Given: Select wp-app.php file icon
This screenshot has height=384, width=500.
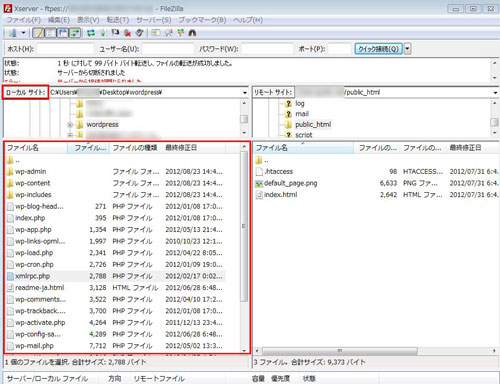Looking at the screenshot, I should (x=10, y=230).
